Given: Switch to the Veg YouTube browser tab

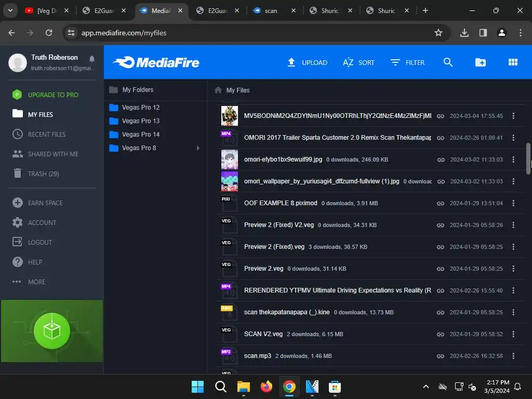Looking at the screenshot, I should [x=47, y=10].
